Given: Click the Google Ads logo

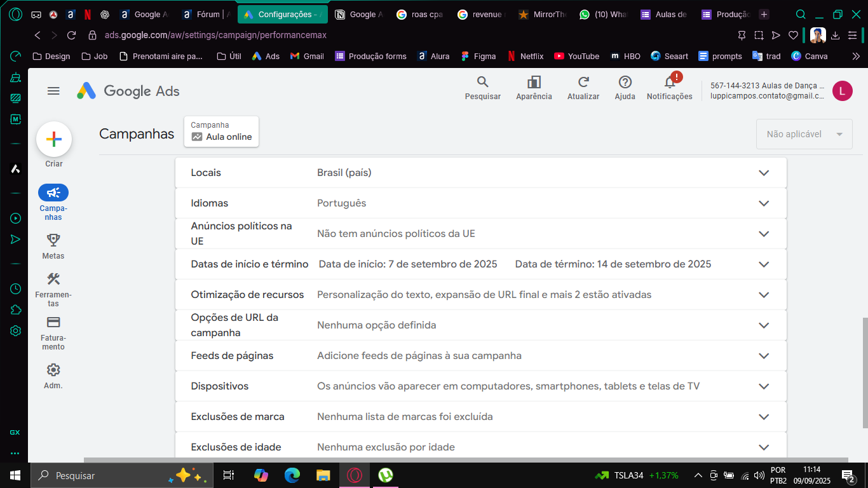Looking at the screenshot, I should point(128,91).
